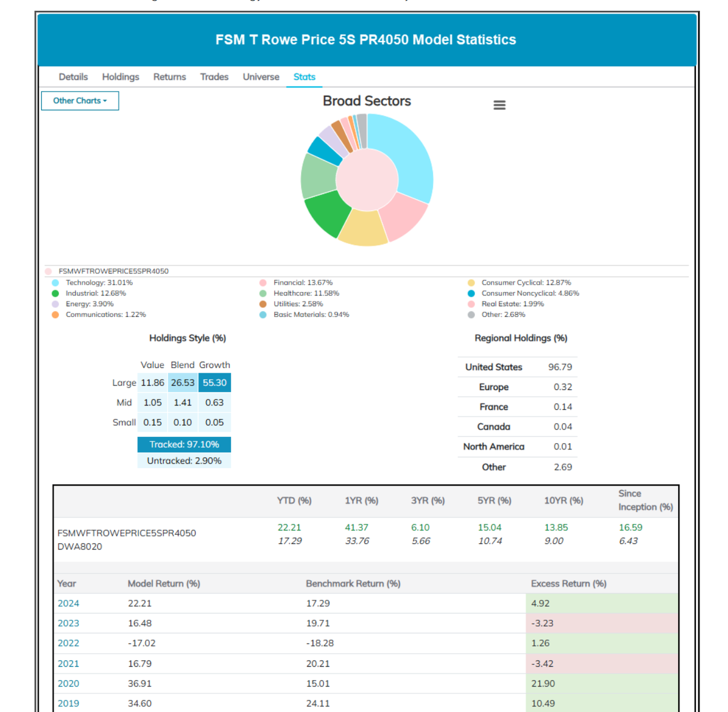Select the Stats tab
This screenshot has width=728, height=712.
(305, 77)
